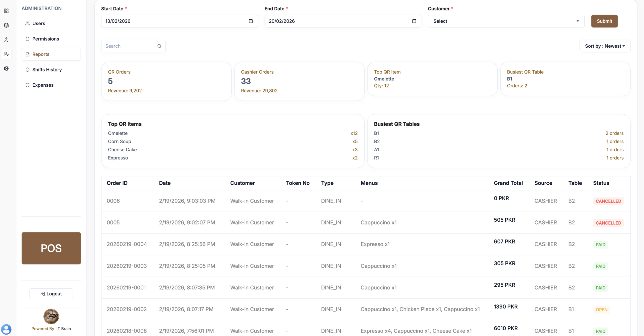Click the large POS button
644x336 pixels.
[x=51, y=248]
